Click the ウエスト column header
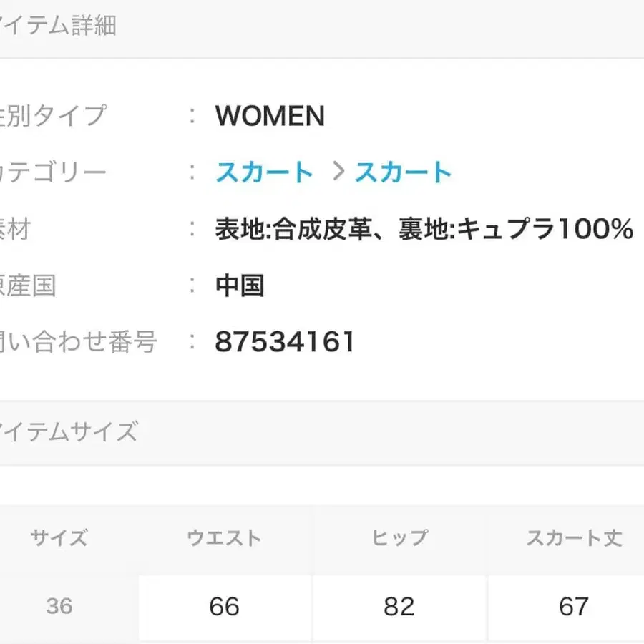The height and width of the screenshot is (644, 644). 225,538
